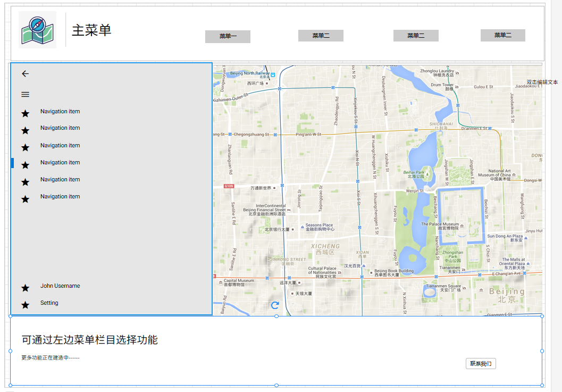
Task: Click the 远洋大厦 map label
Action: point(288,282)
